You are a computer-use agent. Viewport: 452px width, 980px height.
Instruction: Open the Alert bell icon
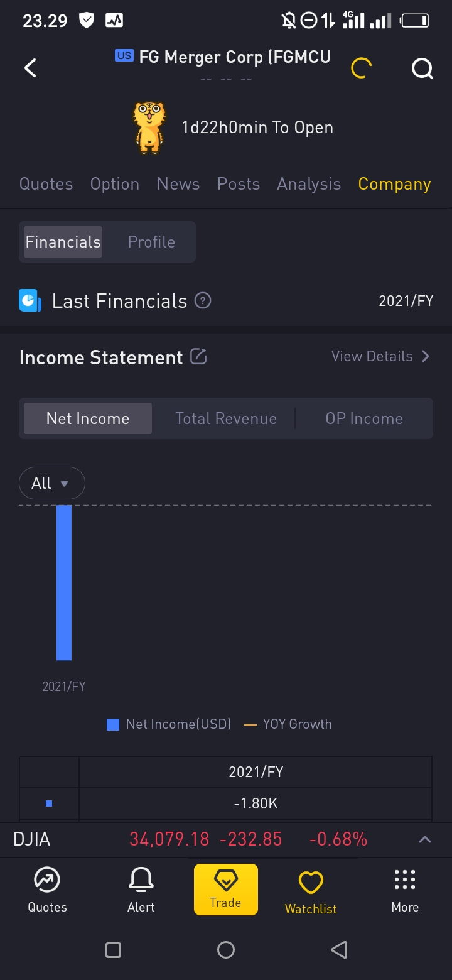(x=141, y=888)
